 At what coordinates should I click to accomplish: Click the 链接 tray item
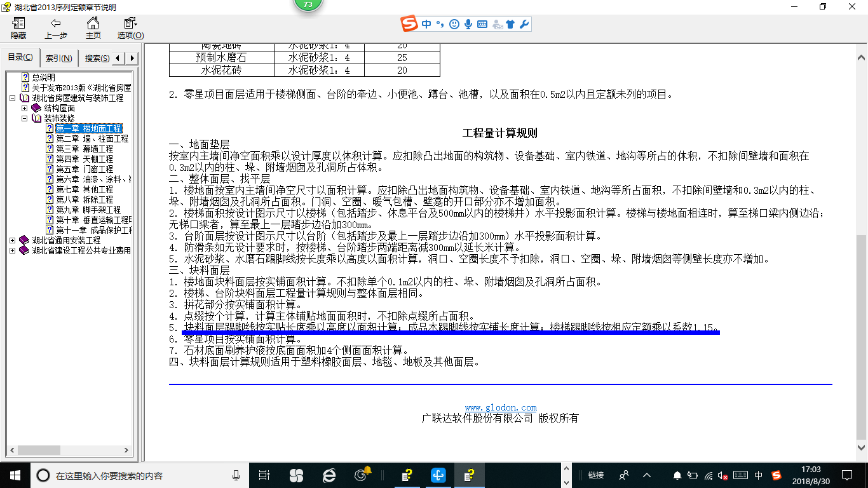click(x=595, y=475)
